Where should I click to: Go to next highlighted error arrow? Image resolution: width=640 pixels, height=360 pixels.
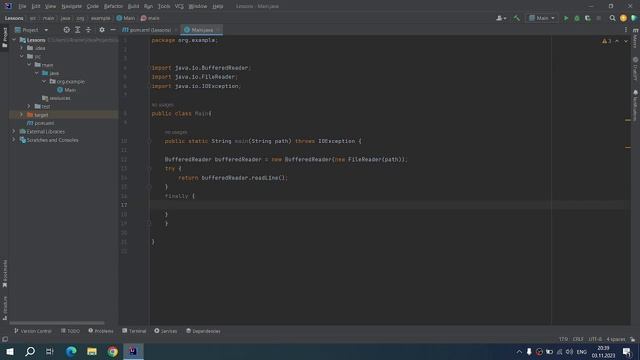tap(626, 41)
